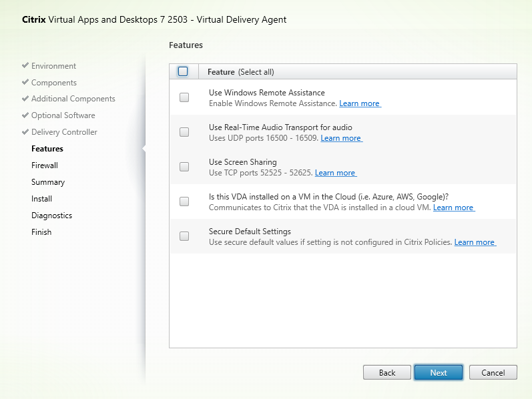The height and width of the screenshot is (399, 532).
Task: Check the VDA installed in Cloud option
Action: click(x=184, y=202)
